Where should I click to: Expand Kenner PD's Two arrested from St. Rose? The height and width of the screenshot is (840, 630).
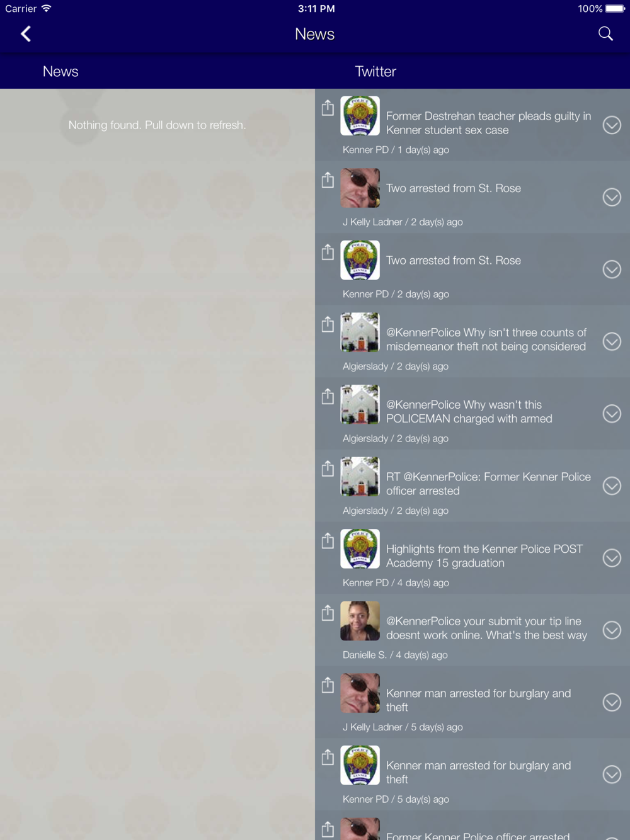coord(612,269)
